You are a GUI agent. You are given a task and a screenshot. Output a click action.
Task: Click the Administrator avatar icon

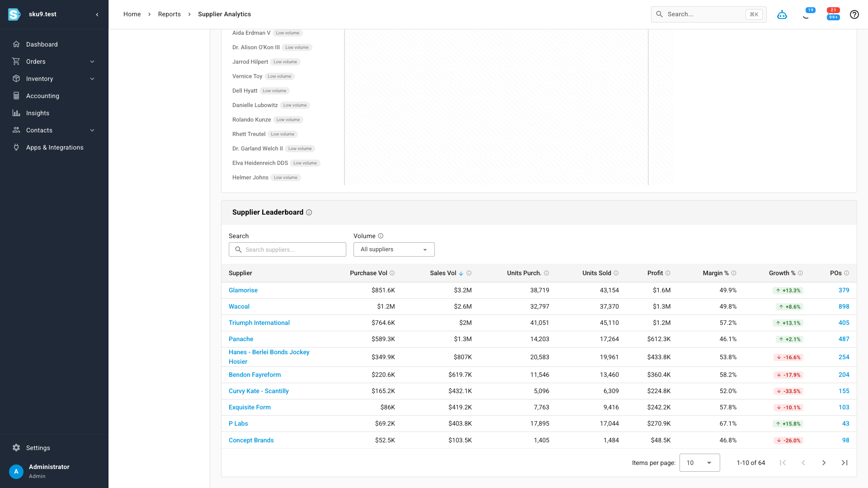click(x=16, y=471)
